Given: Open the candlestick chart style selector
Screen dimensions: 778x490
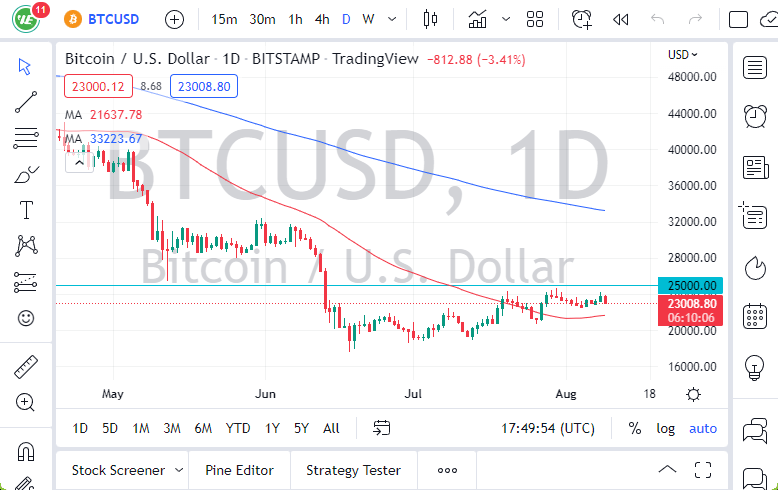Looking at the screenshot, I should (431, 19).
